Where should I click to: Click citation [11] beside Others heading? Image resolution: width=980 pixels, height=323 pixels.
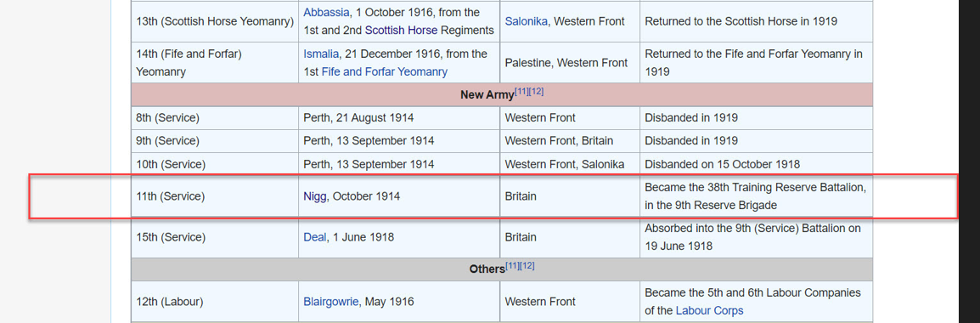click(x=512, y=265)
